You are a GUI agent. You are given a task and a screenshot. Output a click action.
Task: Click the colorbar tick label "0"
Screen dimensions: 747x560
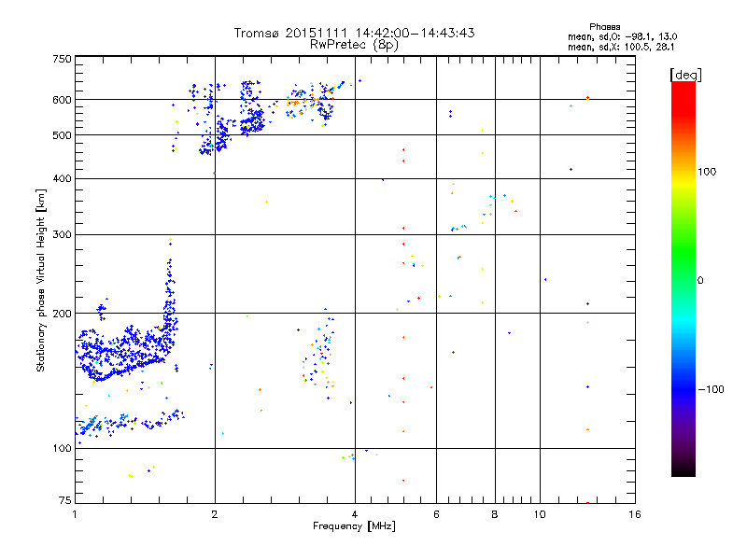(x=700, y=281)
